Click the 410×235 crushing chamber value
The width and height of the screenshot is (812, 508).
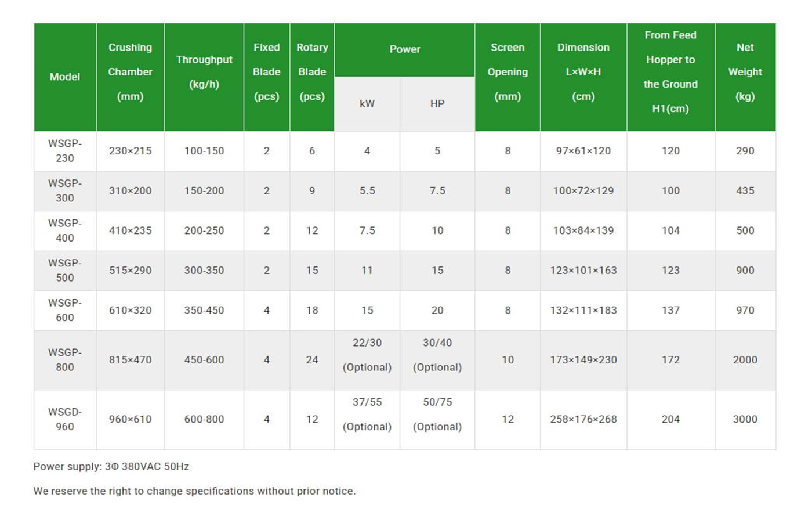(x=130, y=230)
